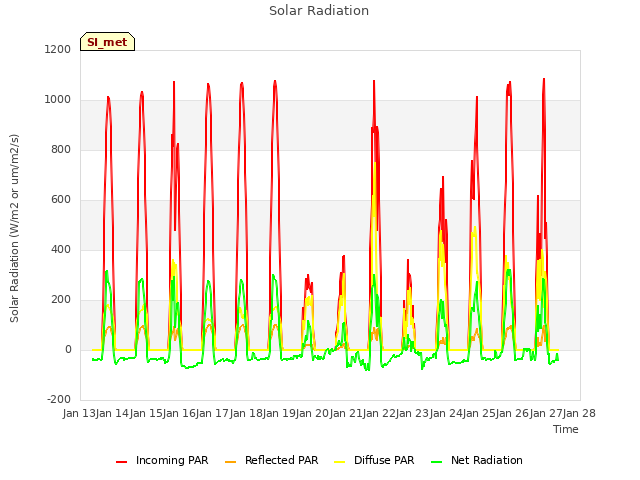This screenshot has width=640, height=480.
Task: Click the orange Reflected PAR legend swatch
Action: [231, 462]
